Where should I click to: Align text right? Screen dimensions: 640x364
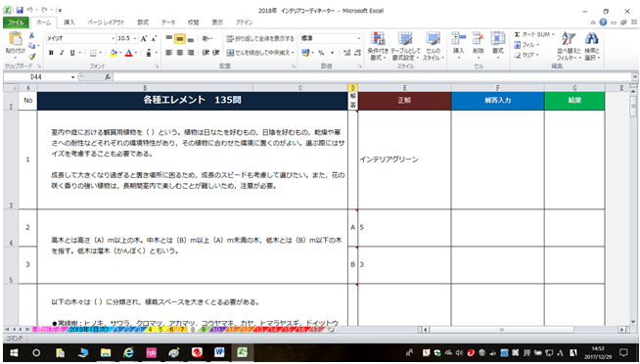click(190, 53)
